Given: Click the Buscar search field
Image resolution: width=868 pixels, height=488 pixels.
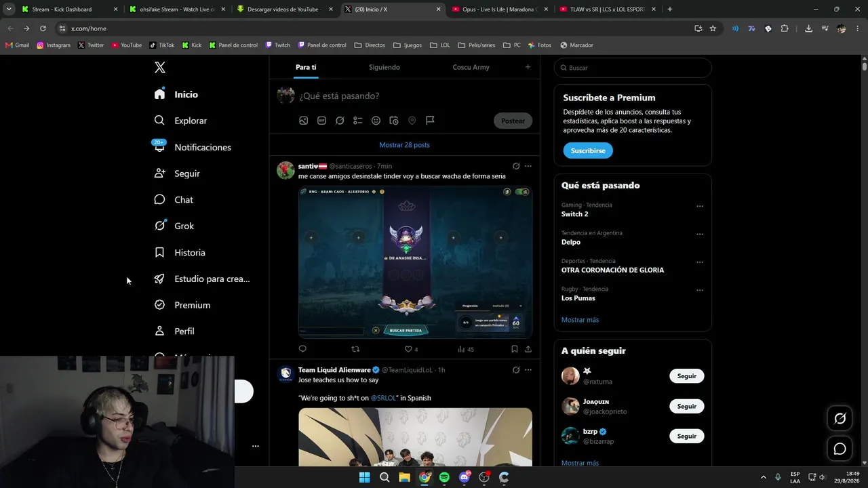Looking at the screenshot, I should 633,68.
